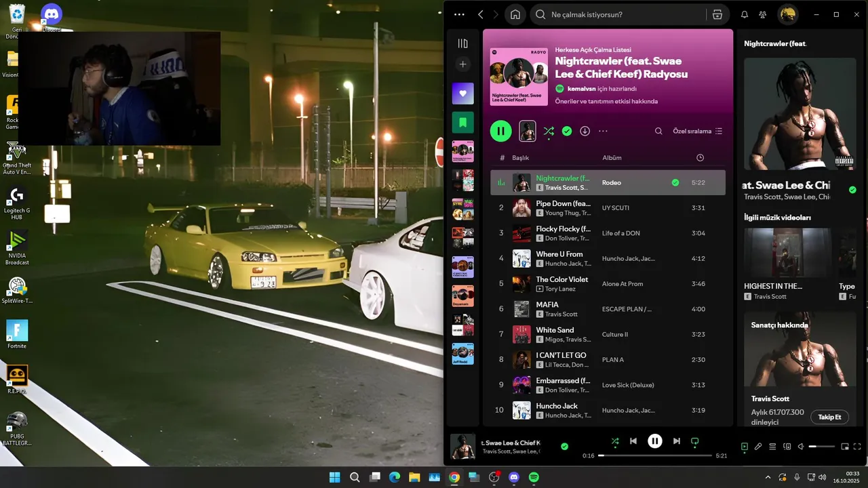The height and width of the screenshot is (488, 868).
Task: Open Jeff Redd playlist in sidebar
Action: coord(463,354)
